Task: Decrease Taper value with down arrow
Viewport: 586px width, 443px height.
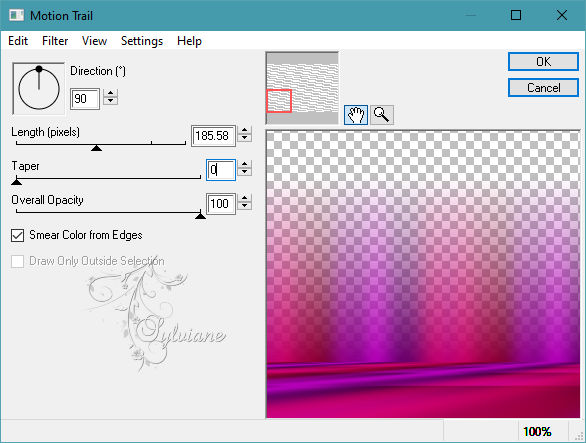Action: coord(244,172)
